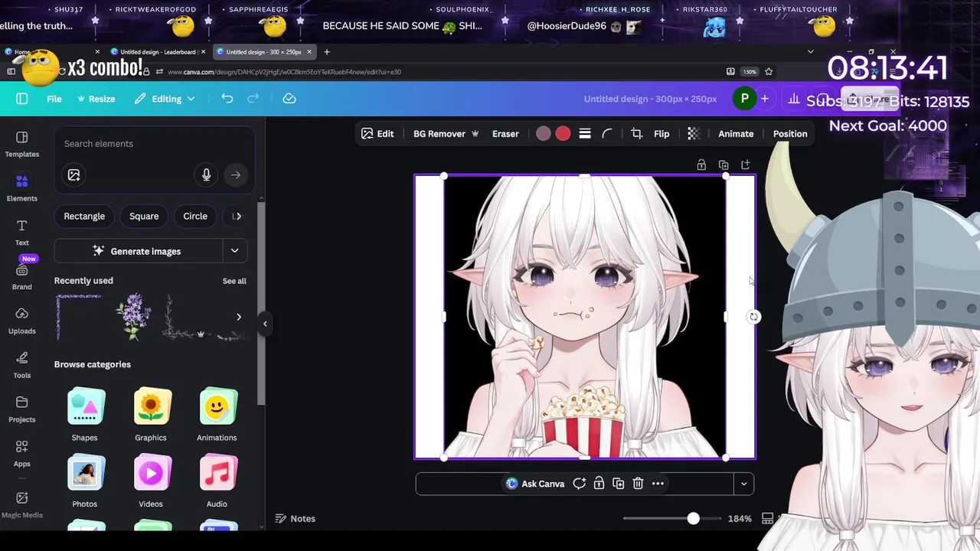The height and width of the screenshot is (551, 980).
Task: Open the Text panel in sidebar
Action: (21, 232)
